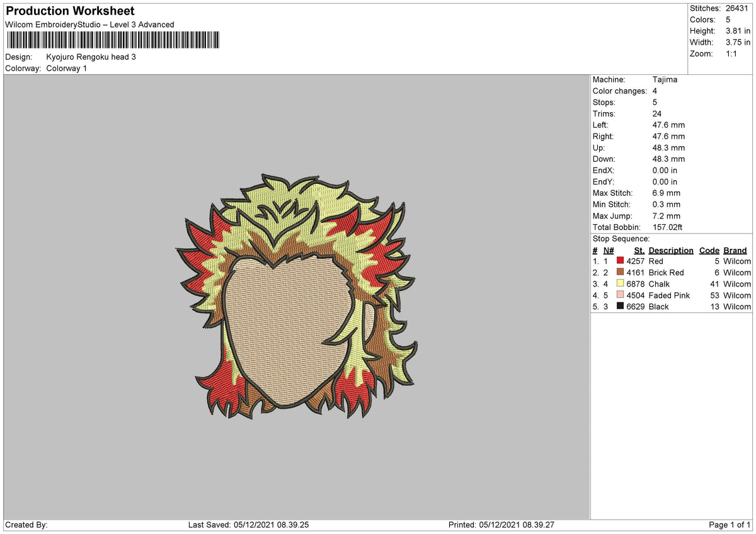756x534 pixels.
Task: Click the Trims value 24
Action: point(658,113)
